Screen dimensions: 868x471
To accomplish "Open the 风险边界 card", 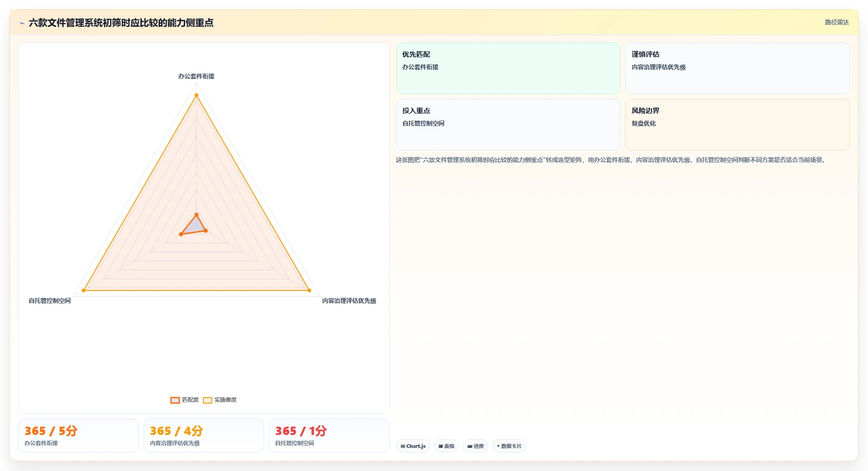I will tap(737, 125).
